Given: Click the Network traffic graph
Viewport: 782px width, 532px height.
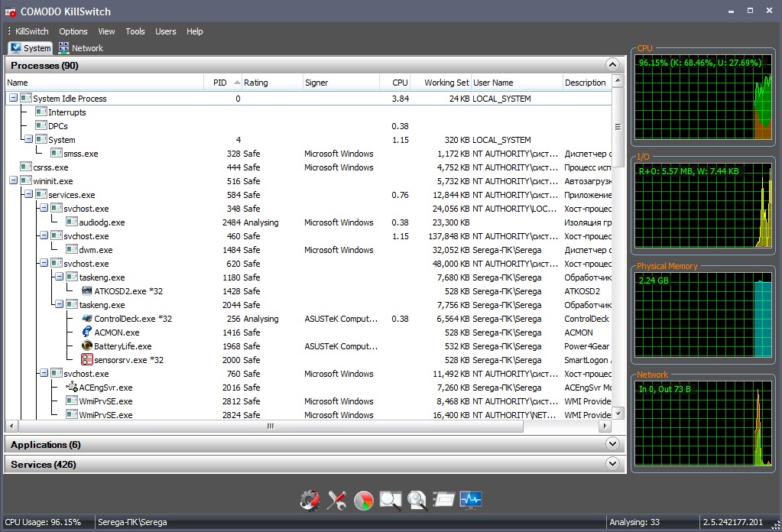Looking at the screenshot, I should (x=703, y=423).
